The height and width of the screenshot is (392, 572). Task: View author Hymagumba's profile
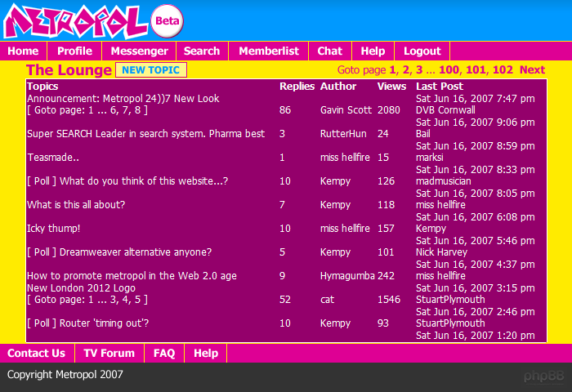coord(347,276)
